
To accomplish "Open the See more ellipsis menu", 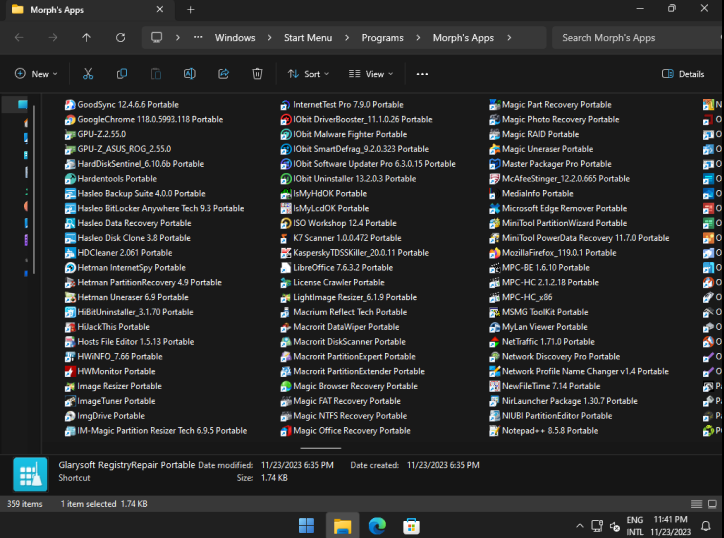I will pos(422,74).
